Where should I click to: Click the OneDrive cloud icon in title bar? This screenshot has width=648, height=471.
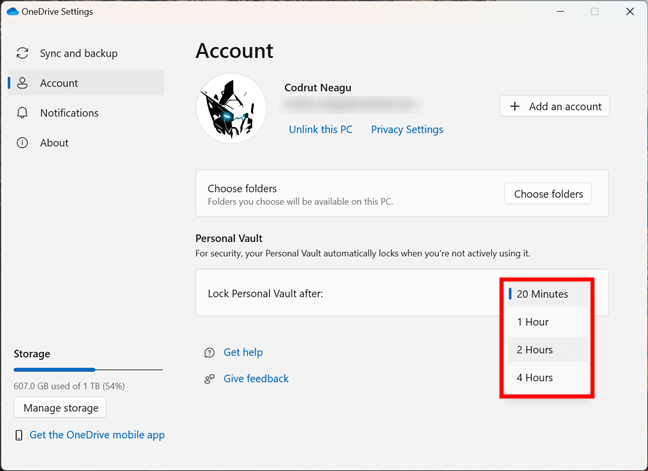(x=13, y=12)
